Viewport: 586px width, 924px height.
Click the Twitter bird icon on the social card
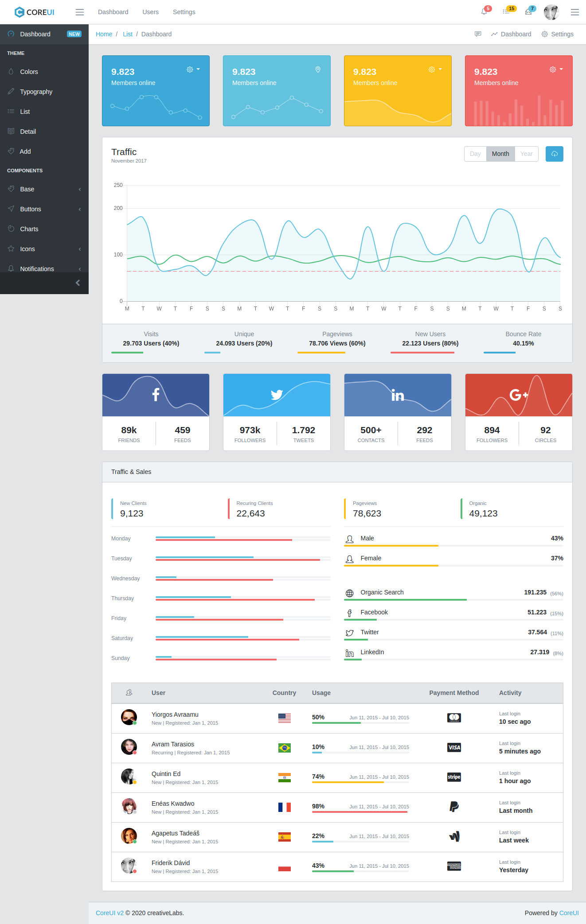pyautogui.click(x=277, y=394)
